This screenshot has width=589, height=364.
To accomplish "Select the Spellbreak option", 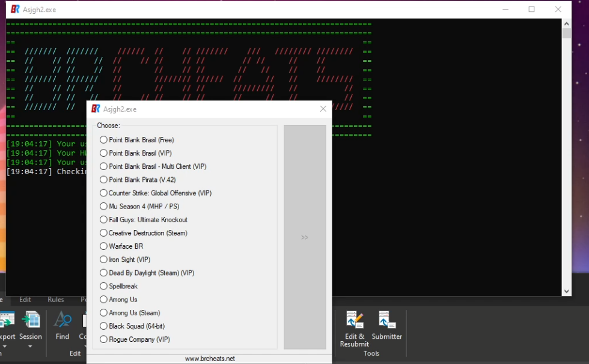I will [119, 287].
